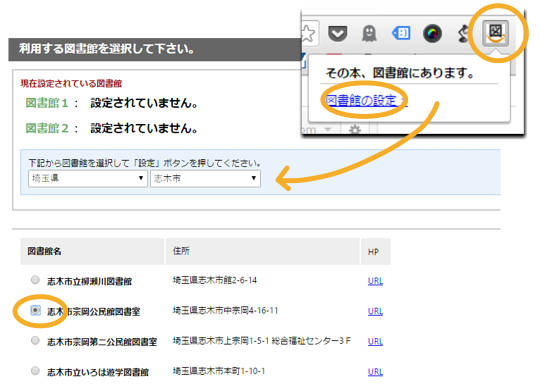Click the 住所 column header
Image resolution: width=540 pixels, height=391 pixels.
click(x=263, y=251)
